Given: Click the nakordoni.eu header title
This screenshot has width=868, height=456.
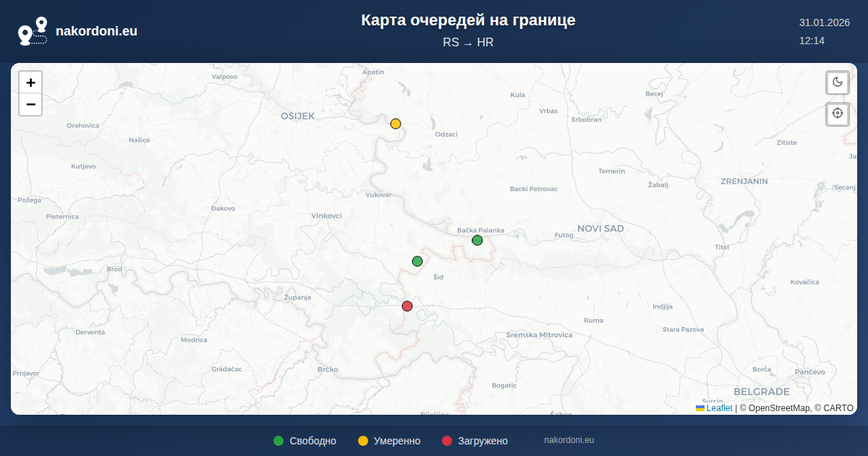Looking at the screenshot, I should point(96,31).
